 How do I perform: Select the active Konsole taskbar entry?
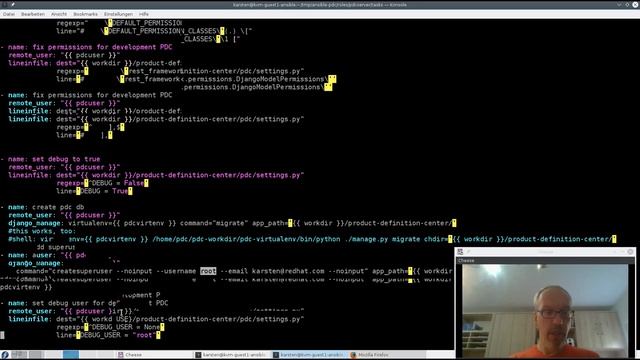[309, 355]
